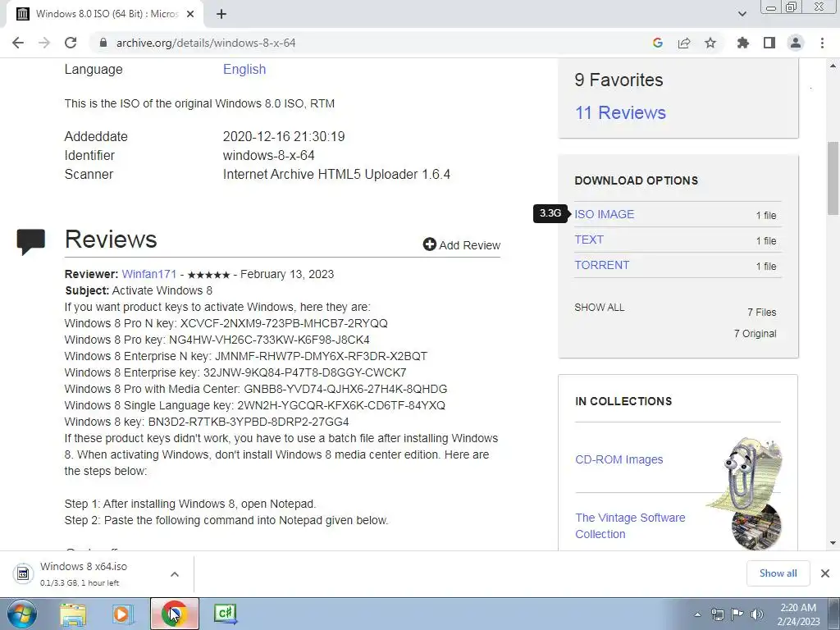Click the Chrome taskbar icon
Screen dimensions: 840x630
click(174, 614)
